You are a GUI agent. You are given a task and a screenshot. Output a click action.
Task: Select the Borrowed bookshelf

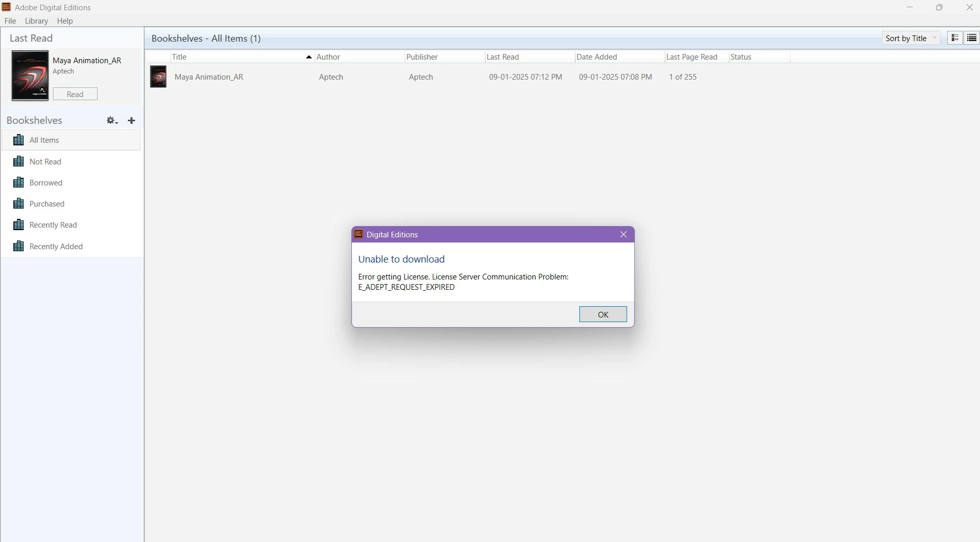(x=71, y=182)
